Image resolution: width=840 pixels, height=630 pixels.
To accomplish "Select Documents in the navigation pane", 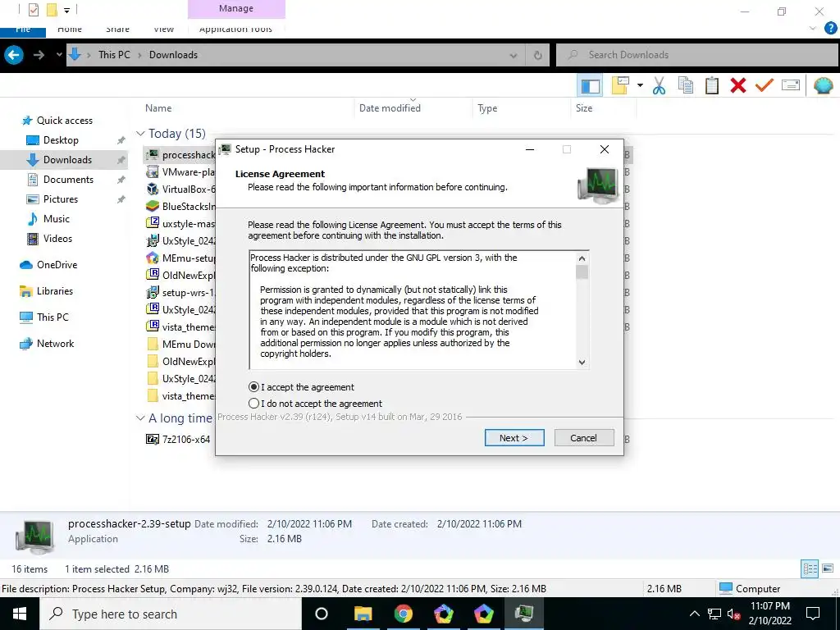I will point(68,180).
